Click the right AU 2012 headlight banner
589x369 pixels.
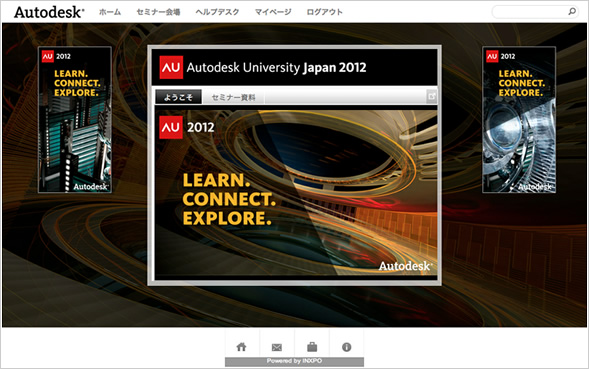pyautogui.click(x=519, y=119)
